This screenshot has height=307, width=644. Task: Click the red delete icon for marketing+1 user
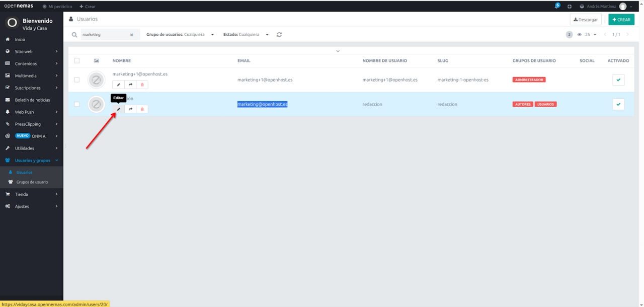click(x=142, y=85)
